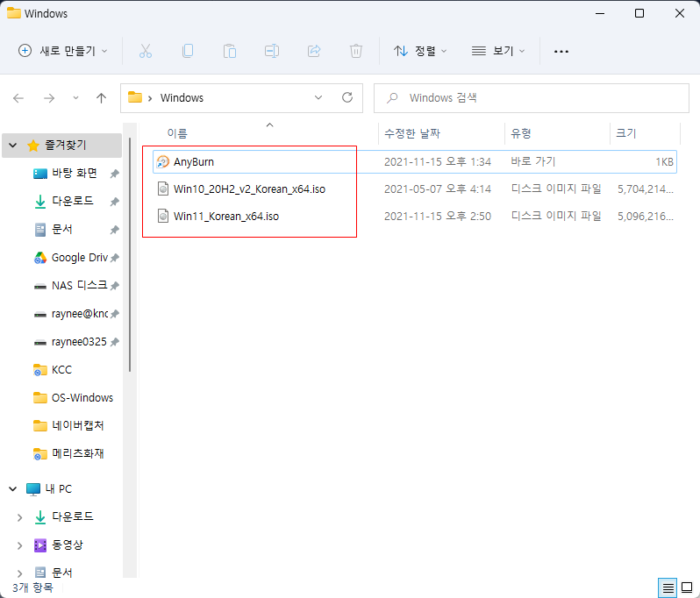Switch to large icons view in status bar

[x=687, y=588]
